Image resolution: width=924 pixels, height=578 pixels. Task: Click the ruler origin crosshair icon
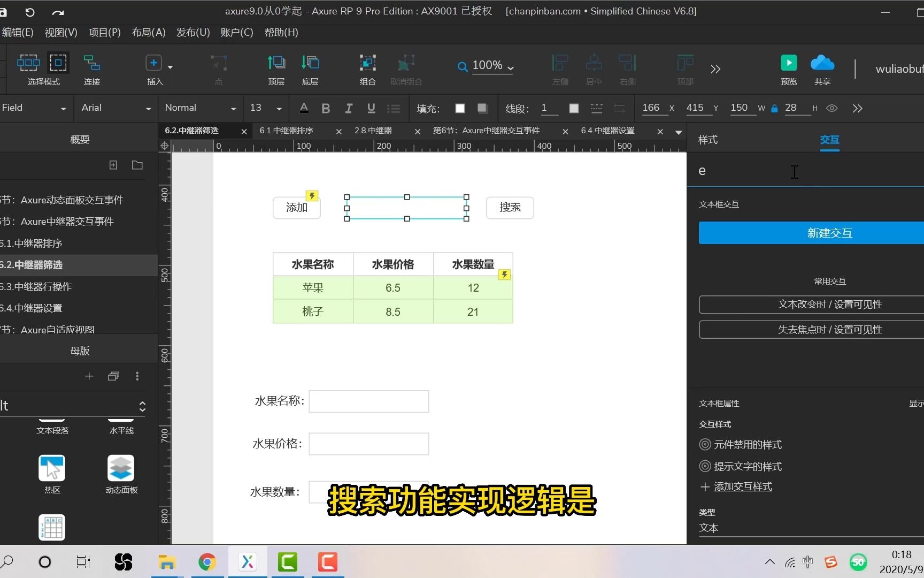[165, 146]
